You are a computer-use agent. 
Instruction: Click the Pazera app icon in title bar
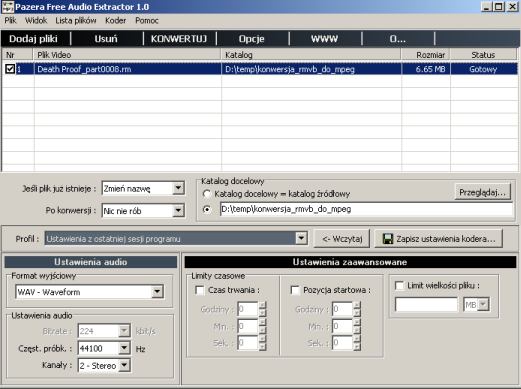pyautogui.click(x=8, y=7)
